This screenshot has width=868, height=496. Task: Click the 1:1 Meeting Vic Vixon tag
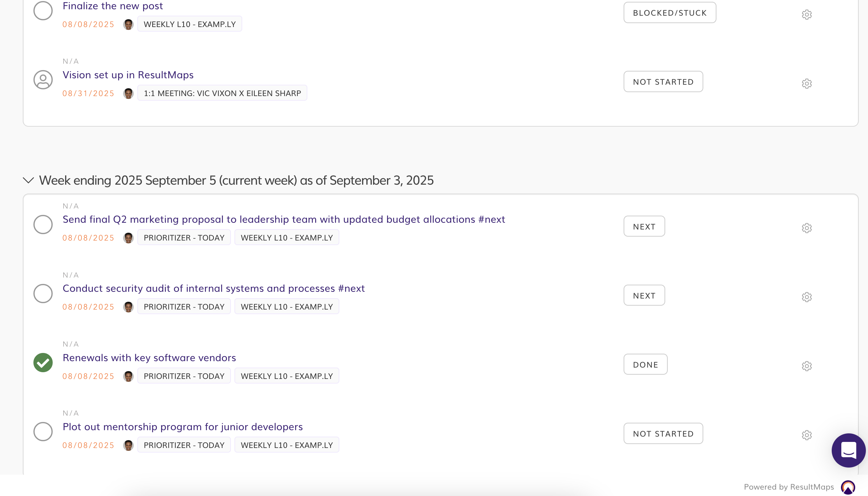222,93
